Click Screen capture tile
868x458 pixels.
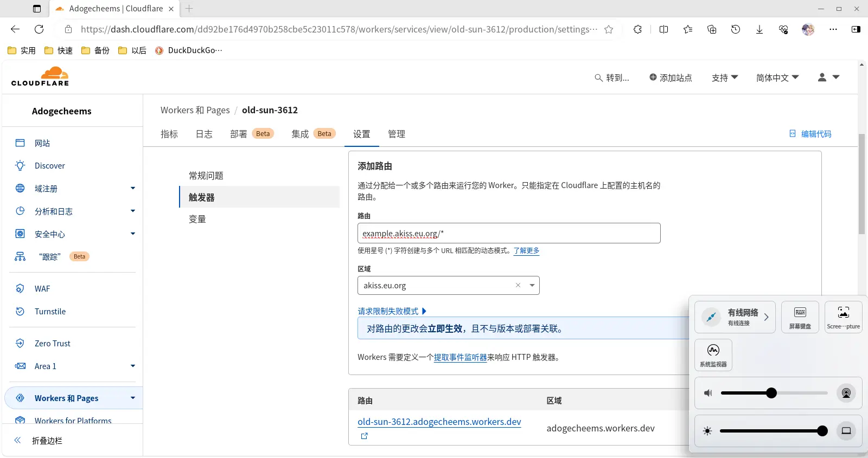pyautogui.click(x=844, y=317)
